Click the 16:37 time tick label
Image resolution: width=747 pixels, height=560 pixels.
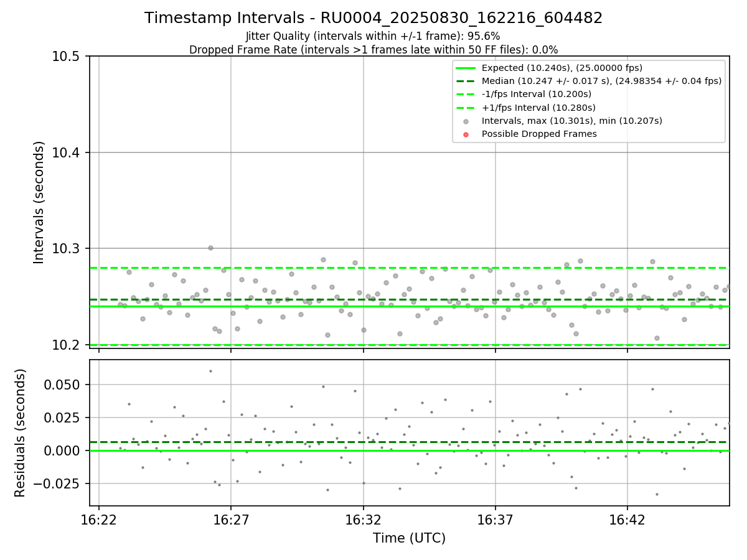[x=495, y=520]
